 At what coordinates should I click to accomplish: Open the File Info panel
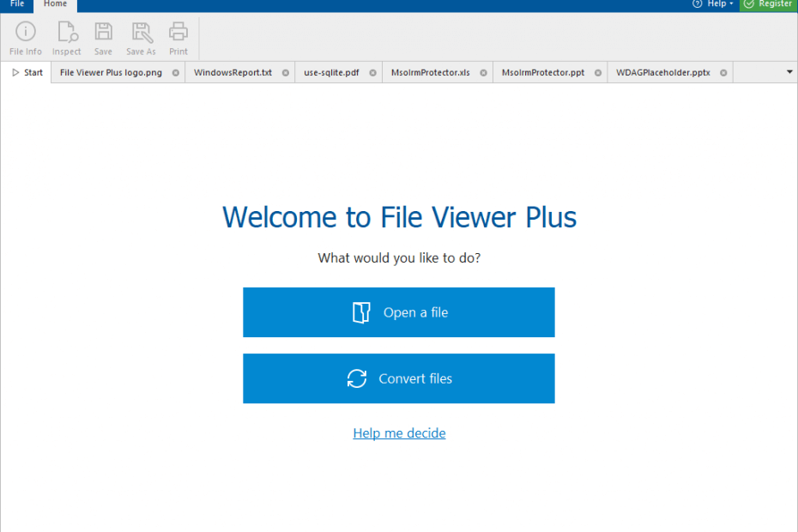[25, 37]
